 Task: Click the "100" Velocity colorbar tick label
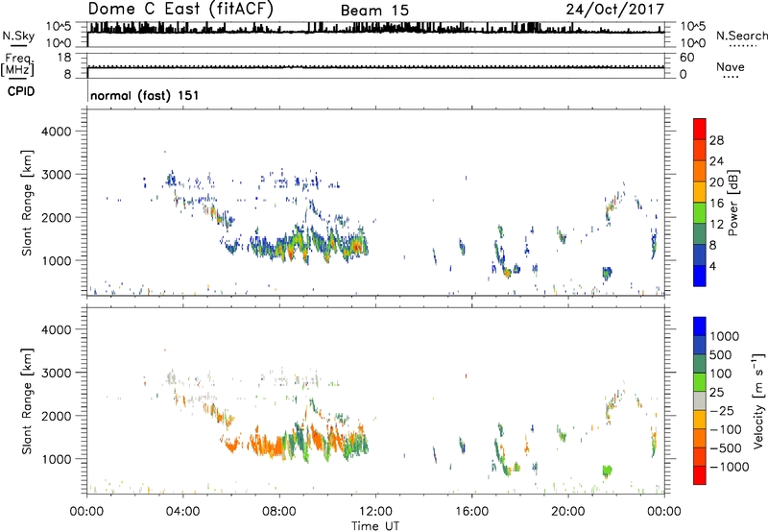coord(721,374)
